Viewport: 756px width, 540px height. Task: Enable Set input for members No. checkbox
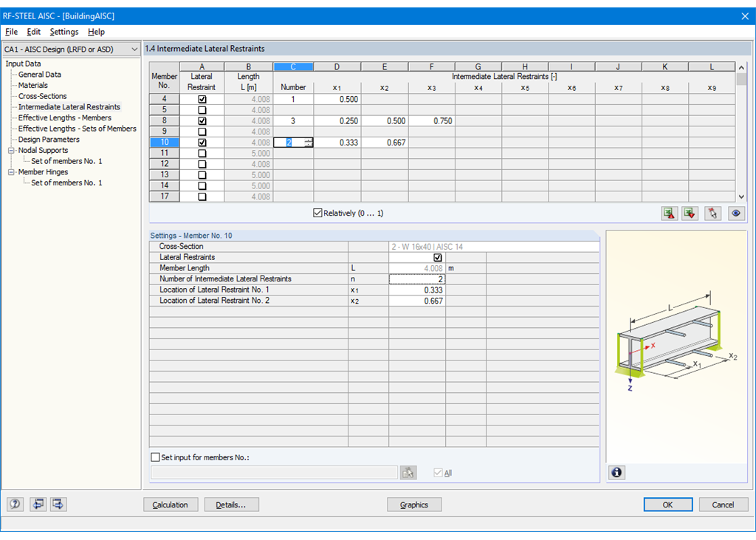(x=155, y=457)
